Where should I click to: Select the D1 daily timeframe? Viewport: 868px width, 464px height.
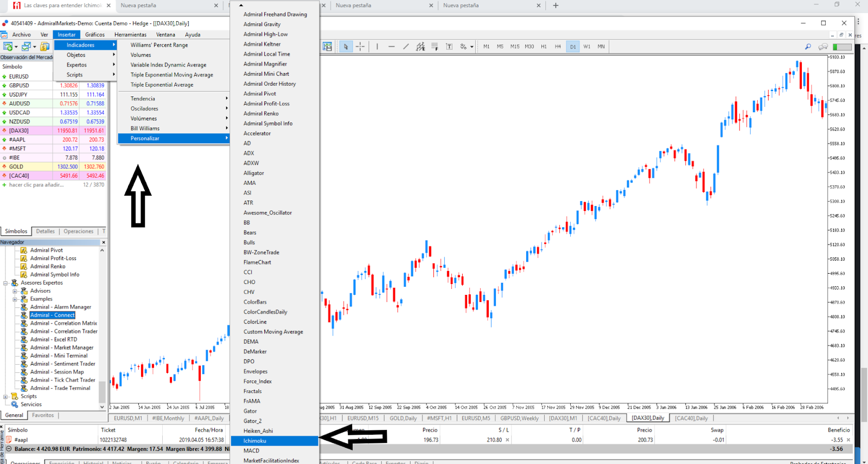[x=573, y=47]
